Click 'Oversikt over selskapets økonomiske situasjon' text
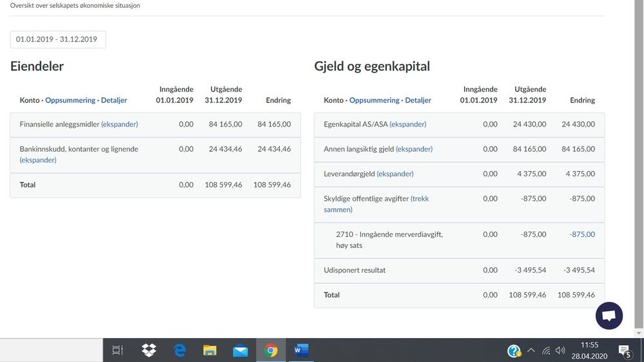This screenshot has height=362, width=644. point(75,5)
